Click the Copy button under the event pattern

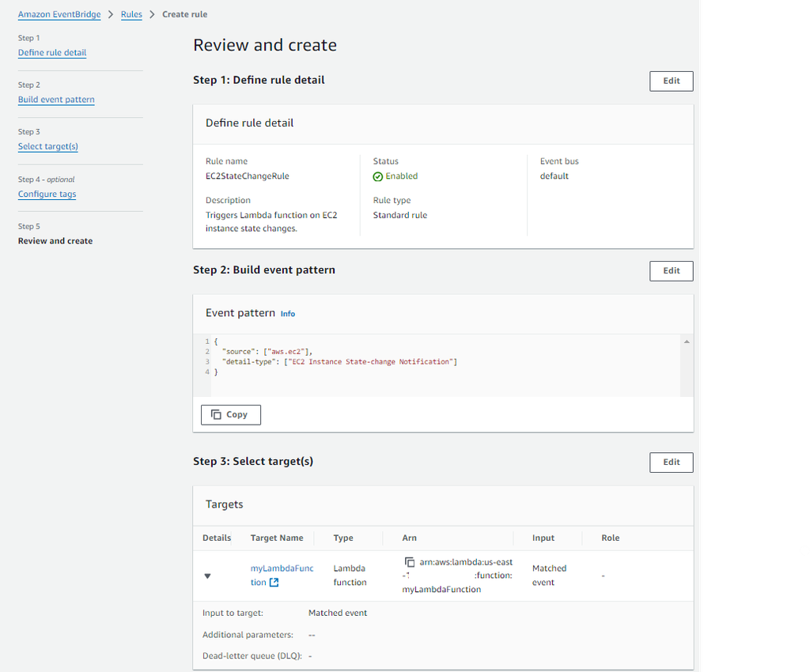click(x=230, y=414)
